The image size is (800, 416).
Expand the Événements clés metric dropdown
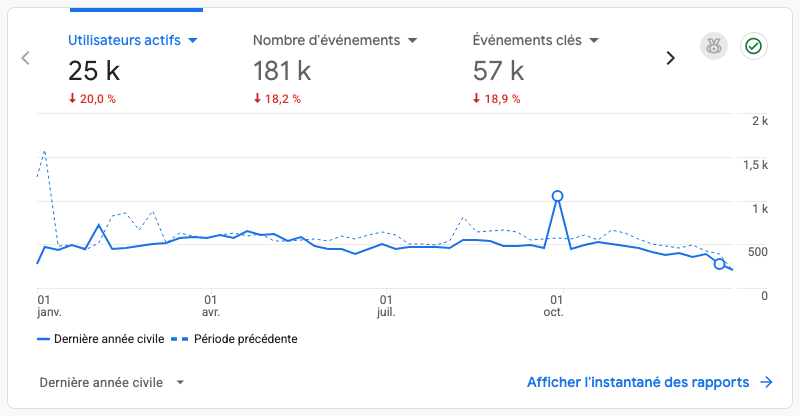pyautogui.click(x=594, y=41)
